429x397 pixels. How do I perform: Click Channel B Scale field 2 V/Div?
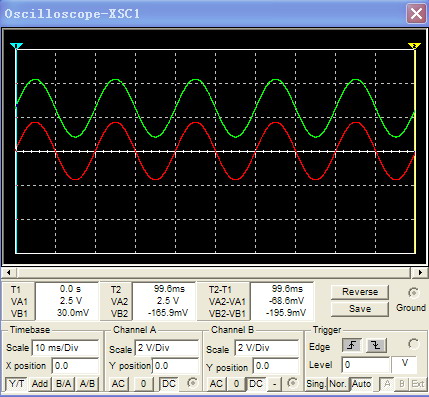[267, 348]
